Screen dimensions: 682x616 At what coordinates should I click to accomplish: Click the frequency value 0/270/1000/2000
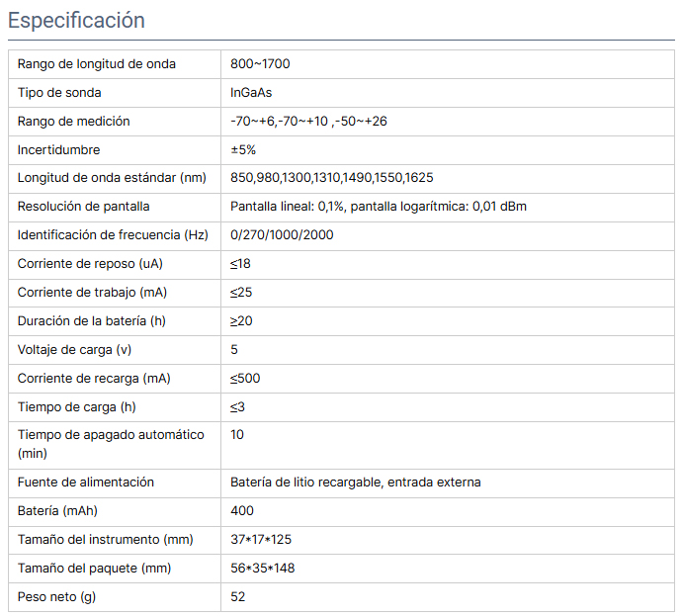pos(282,235)
